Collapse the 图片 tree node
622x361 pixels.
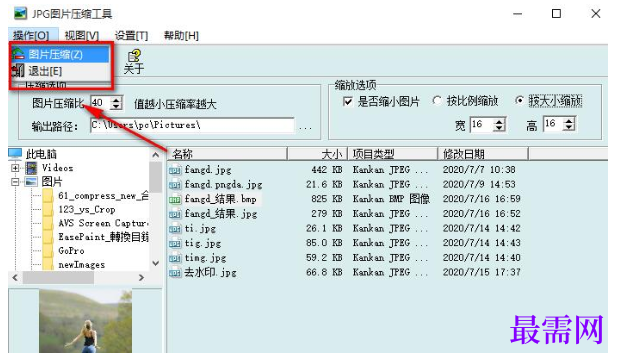click(x=15, y=182)
